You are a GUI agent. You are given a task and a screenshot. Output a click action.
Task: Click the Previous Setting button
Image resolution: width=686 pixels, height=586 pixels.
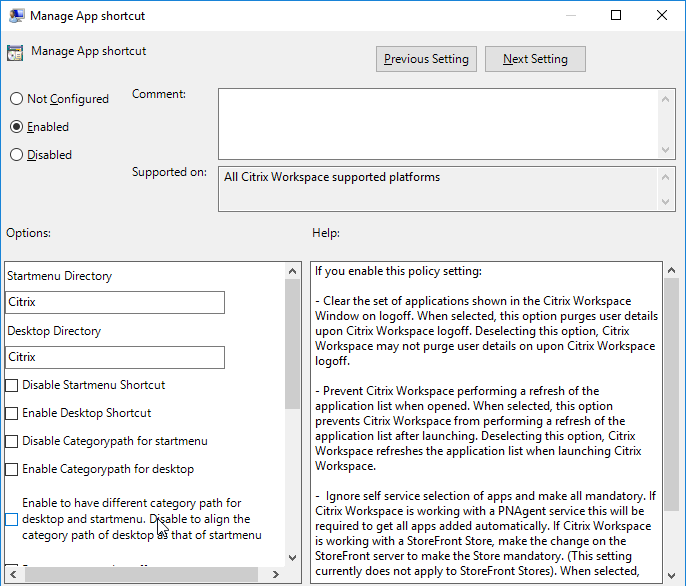tap(426, 59)
